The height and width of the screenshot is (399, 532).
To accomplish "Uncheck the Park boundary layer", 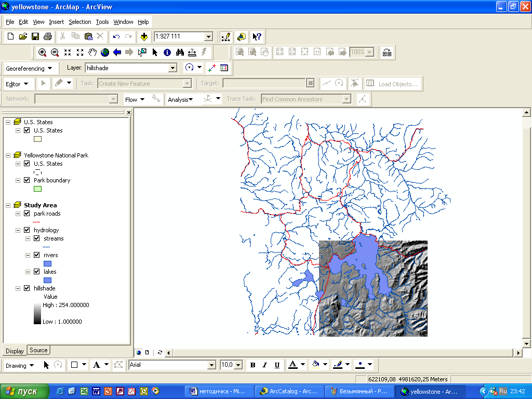I will pyautogui.click(x=27, y=180).
